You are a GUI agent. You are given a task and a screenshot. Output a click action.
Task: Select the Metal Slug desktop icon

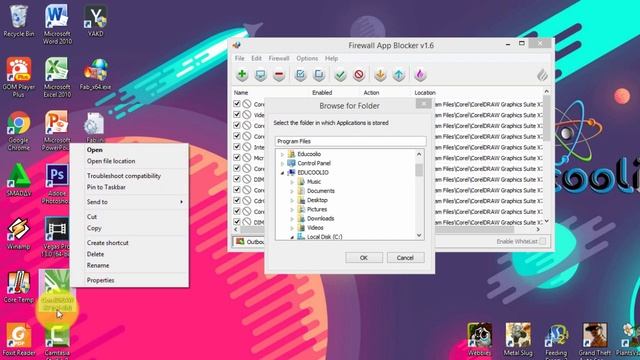pyautogui.click(x=518, y=340)
